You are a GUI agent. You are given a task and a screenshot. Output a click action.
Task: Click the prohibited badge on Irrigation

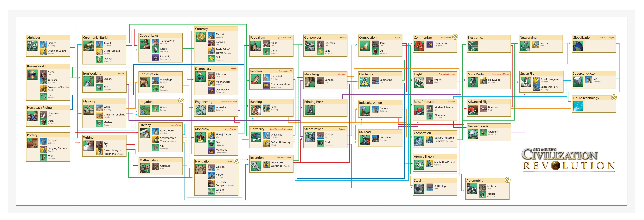point(181,101)
